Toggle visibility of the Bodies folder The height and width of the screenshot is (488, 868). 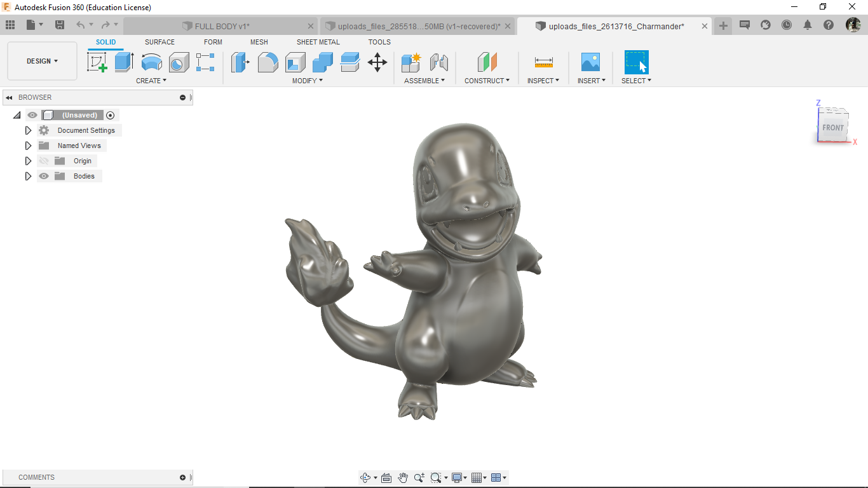[x=43, y=176]
